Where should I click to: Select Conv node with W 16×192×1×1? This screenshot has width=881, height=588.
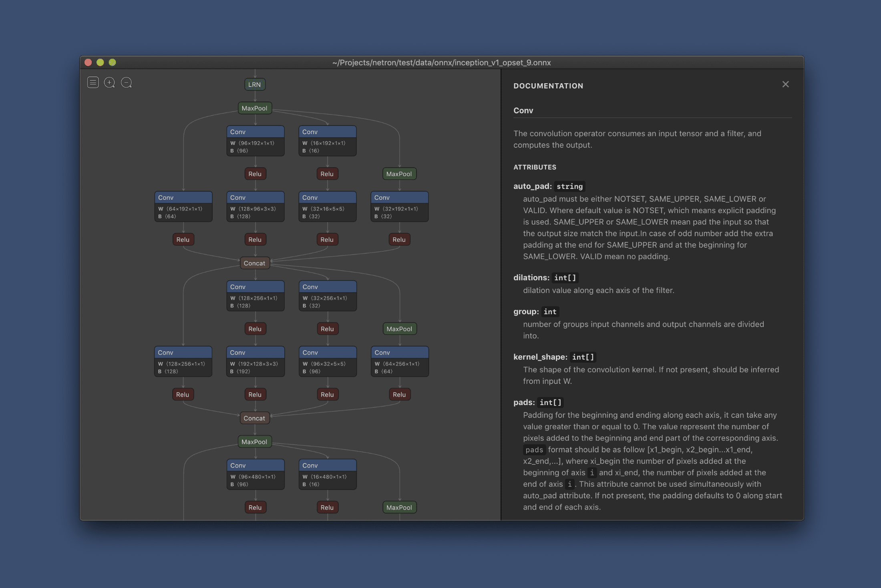coord(328,141)
